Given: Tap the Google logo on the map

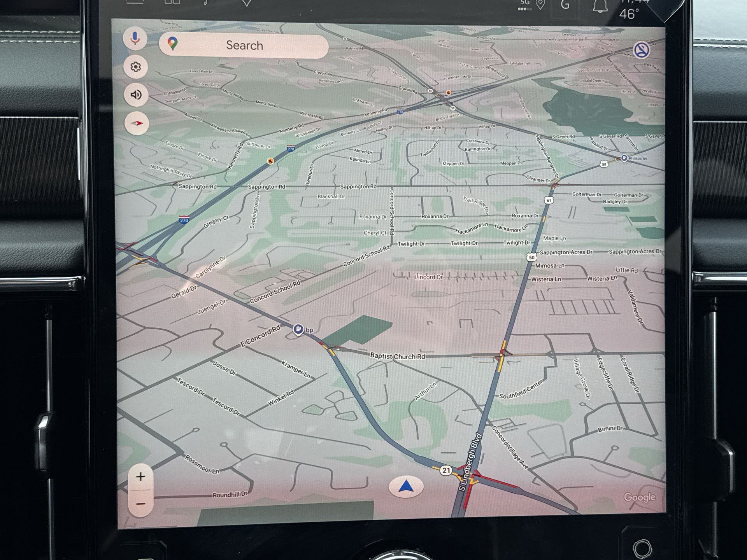Looking at the screenshot, I should (639, 497).
